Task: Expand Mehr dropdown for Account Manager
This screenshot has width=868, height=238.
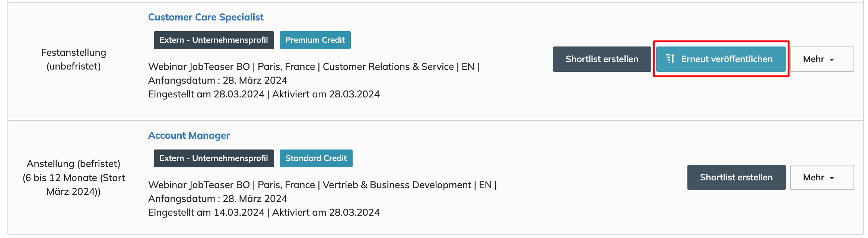Action: click(x=821, y=177)
